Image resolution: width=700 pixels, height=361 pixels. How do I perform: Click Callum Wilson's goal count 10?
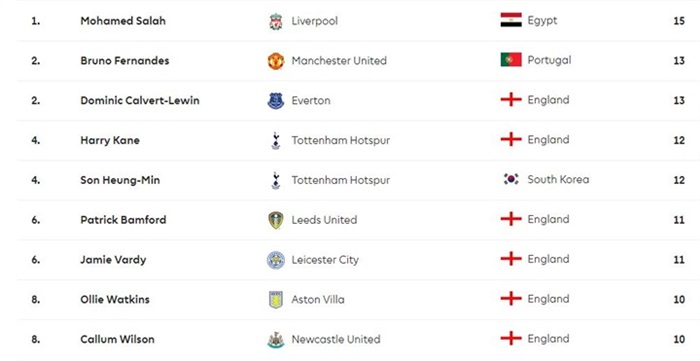pos(679,339)
